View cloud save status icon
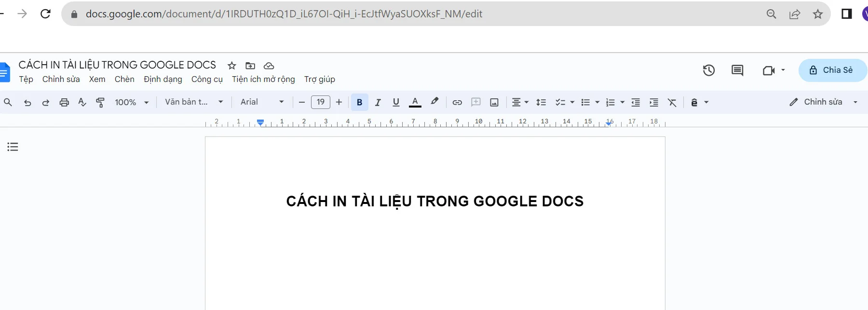The height and width of the screenshot is (310, 868). pyautogui.click(x=269, y=66)
